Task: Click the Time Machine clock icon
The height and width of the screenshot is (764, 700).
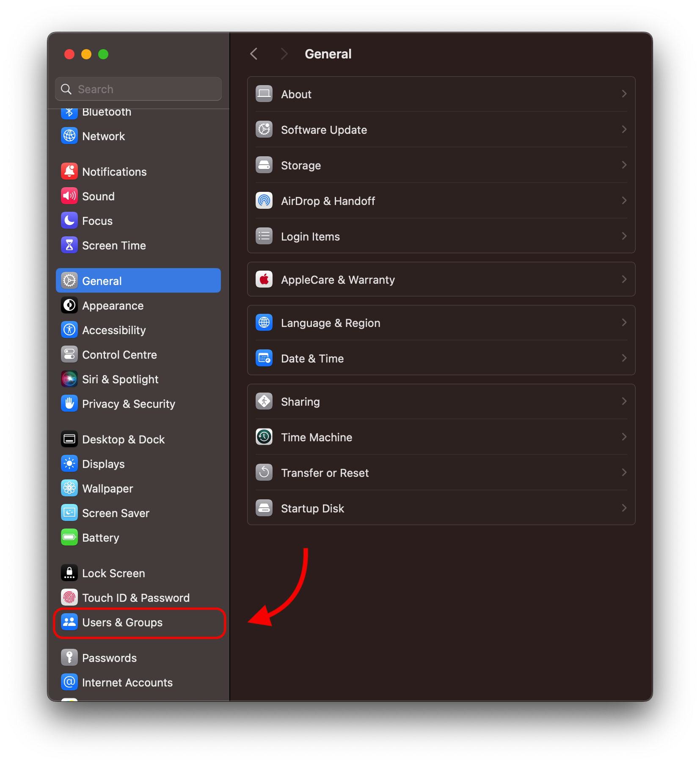Action: [264, 437]
